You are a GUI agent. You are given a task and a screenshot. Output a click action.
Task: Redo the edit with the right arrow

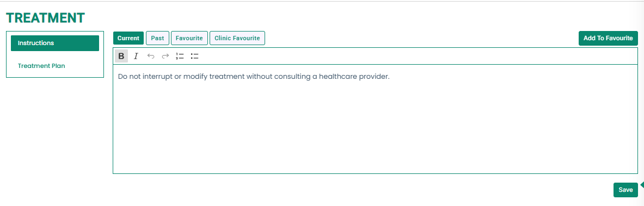pos(165,56)
